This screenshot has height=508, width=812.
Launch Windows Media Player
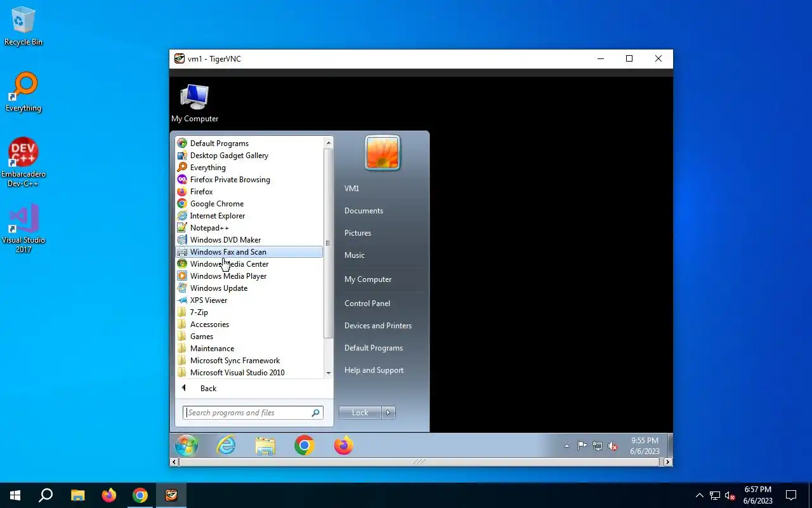249,276
